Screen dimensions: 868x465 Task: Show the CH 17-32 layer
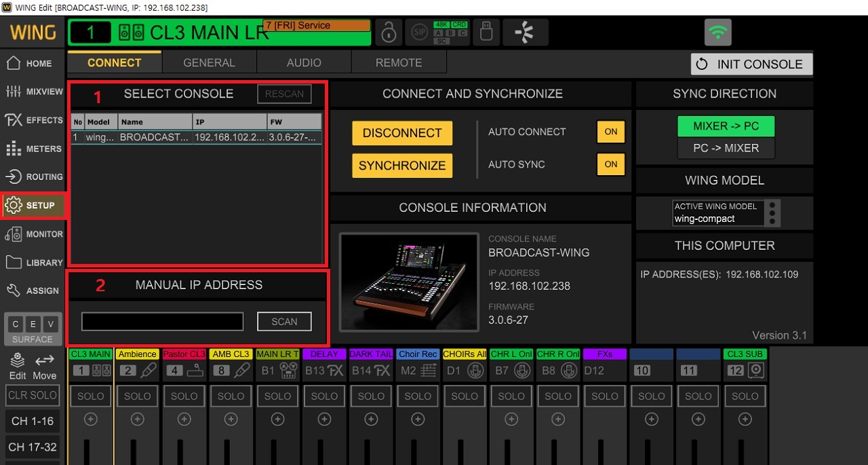point(33,447)
